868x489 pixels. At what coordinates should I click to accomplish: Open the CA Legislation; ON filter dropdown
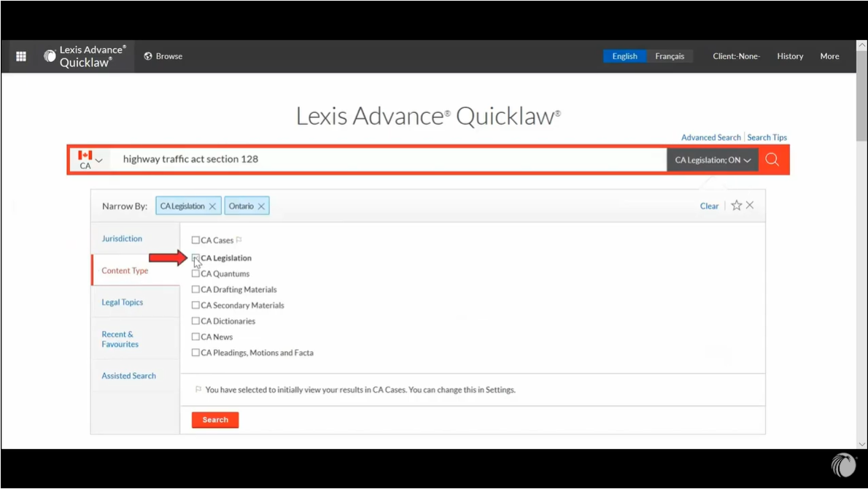[713, 160]
